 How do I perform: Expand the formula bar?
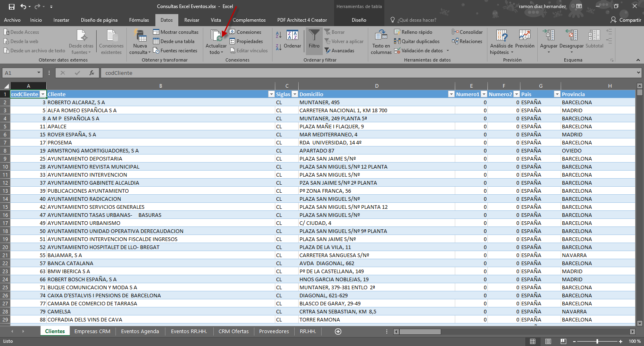coord(638,73)
